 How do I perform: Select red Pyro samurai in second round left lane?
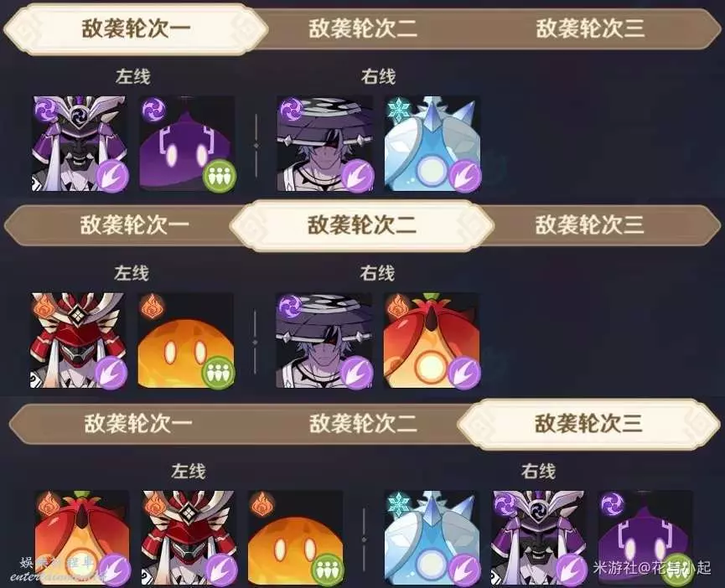click(78, 340)
